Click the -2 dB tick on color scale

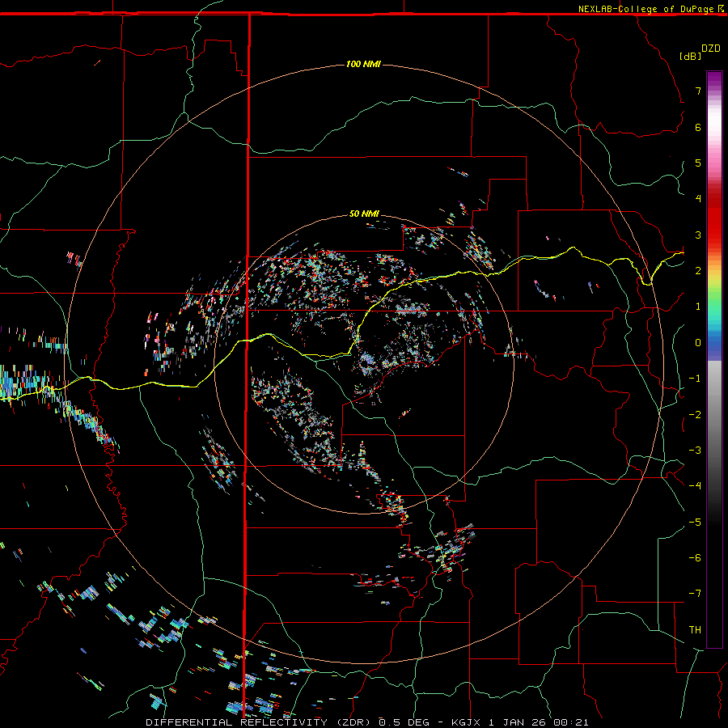point(695,415)
